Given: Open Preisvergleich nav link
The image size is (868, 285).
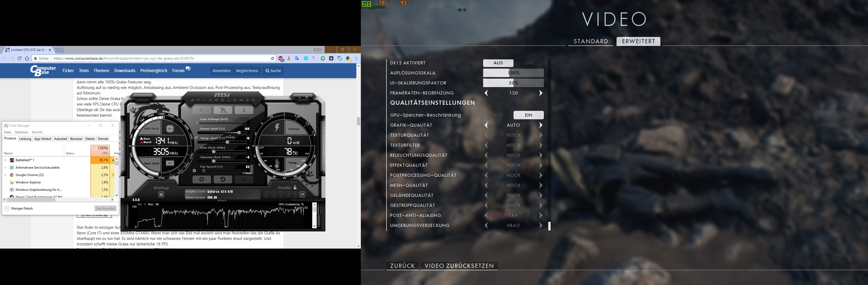Looking at the screenshot, I should point(154,71).
